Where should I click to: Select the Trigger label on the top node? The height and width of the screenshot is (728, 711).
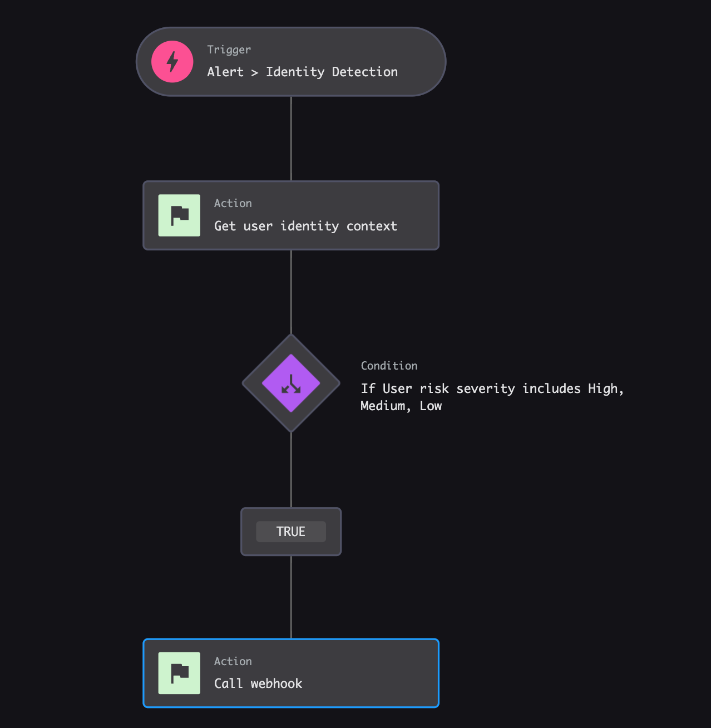coord(229,50)
